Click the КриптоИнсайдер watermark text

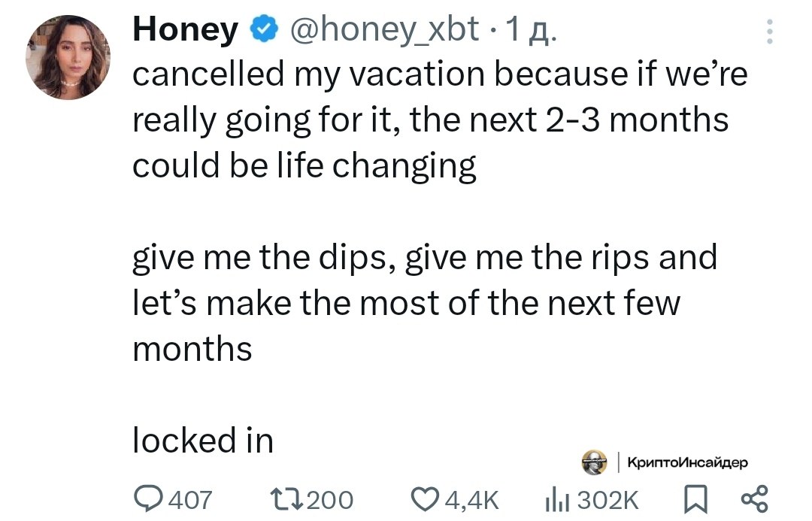pyautogui.click(x=687, y=462)
